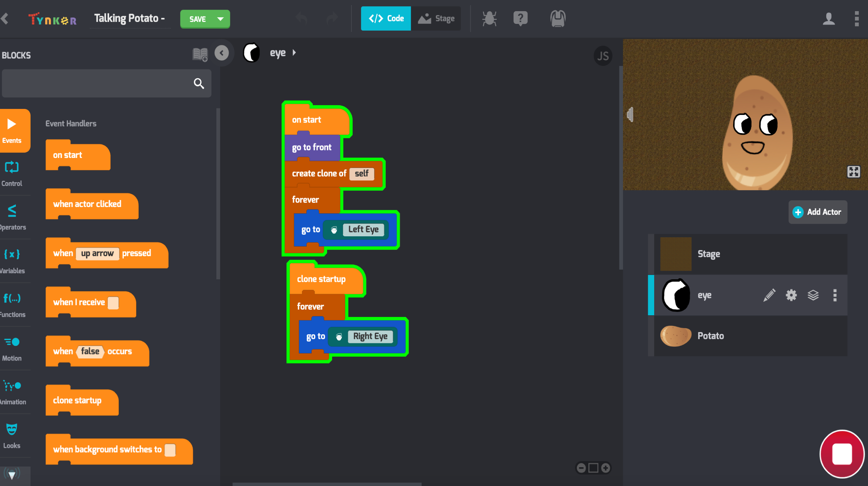Select the Looks block category
The image size is (868, 486).
[12, 436]
